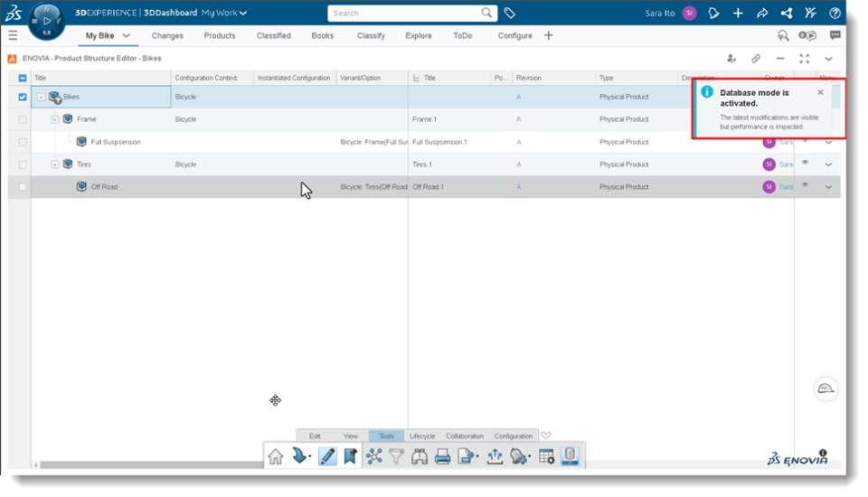
Task: Toggle the pencil edit mode icon
Action: click(x=327, y=456)
